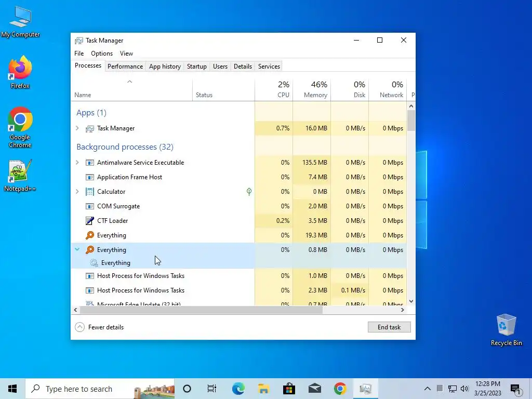
Task: Collapse the expanded Everything process group
Action: [x=77, y=249]
